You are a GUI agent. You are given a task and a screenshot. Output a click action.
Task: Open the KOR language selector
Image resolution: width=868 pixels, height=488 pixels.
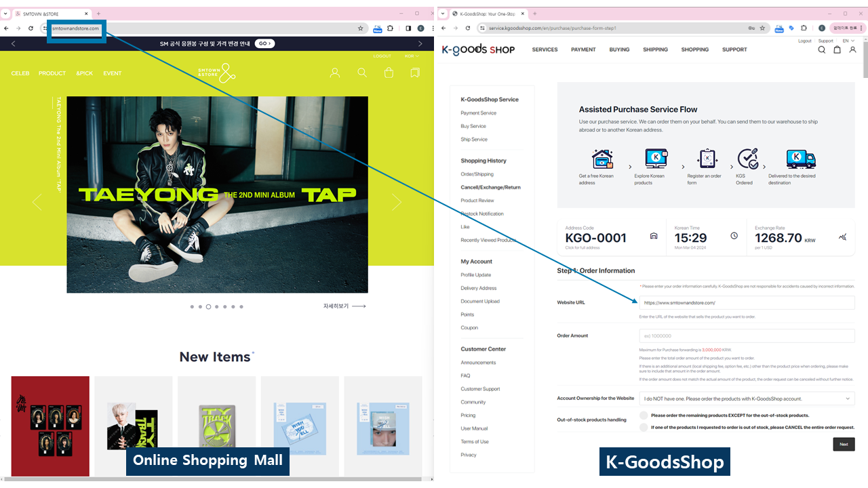point(410,56)
